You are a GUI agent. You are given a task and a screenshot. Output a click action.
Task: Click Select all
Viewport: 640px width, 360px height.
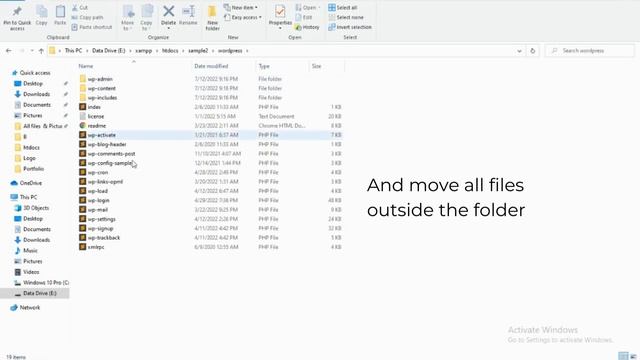coord(343,7)
